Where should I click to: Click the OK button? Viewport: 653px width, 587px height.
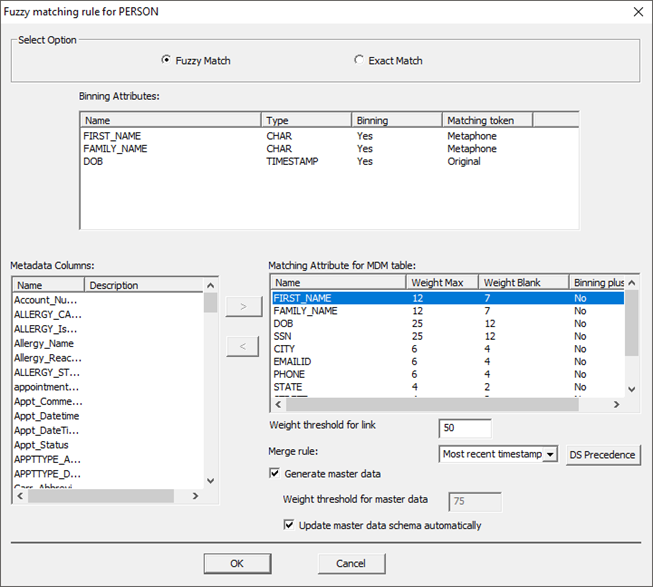pos(237,563)
